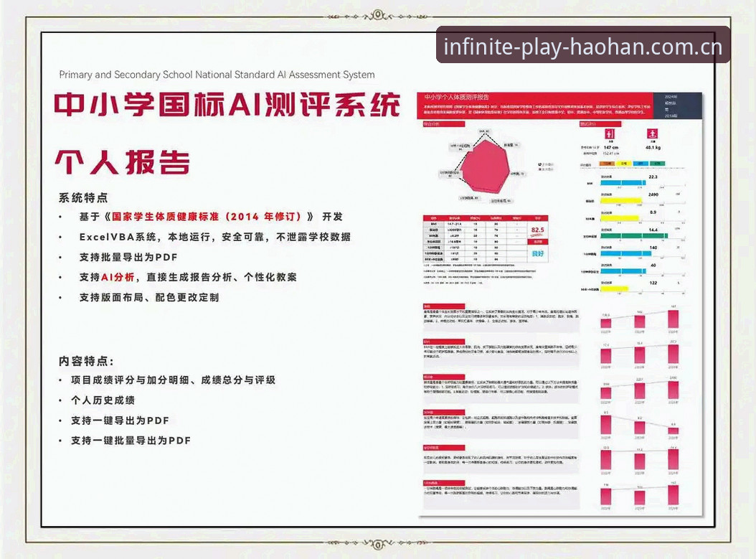Click the dark info box in report header
The width and height of the screenshot is (756, 559).
pyautogui.click(x=677, y=105)
